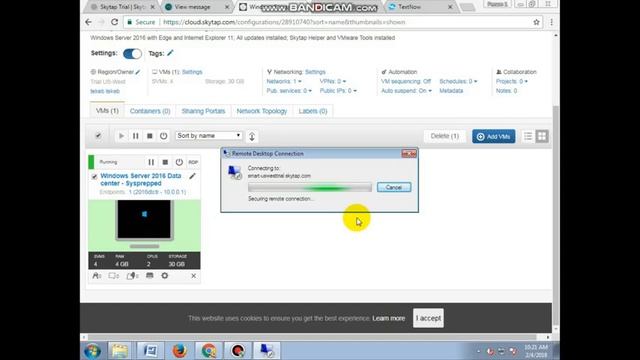Go back to the previous page
This screenshot has width=640, height=360.
89,22
